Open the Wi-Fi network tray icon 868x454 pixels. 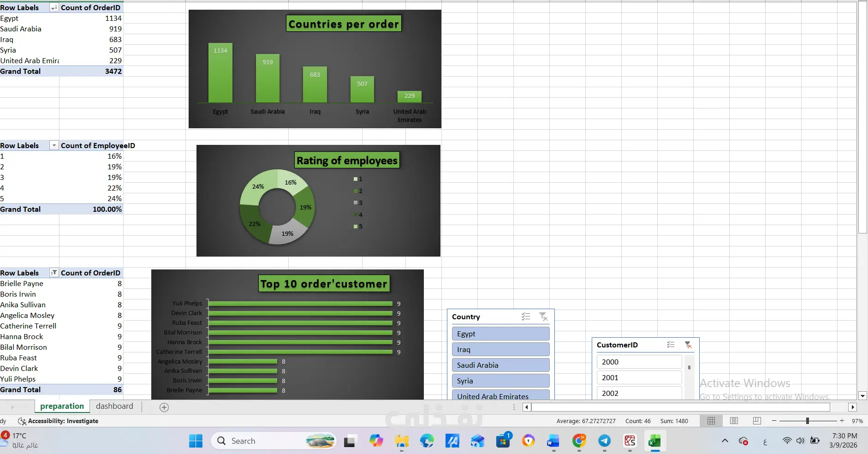[x=787, y=441]
